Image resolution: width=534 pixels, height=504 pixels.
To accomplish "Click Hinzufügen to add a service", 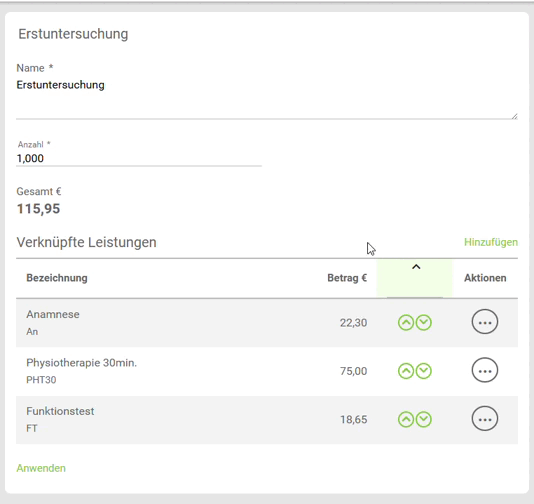I will pos(491,242).
